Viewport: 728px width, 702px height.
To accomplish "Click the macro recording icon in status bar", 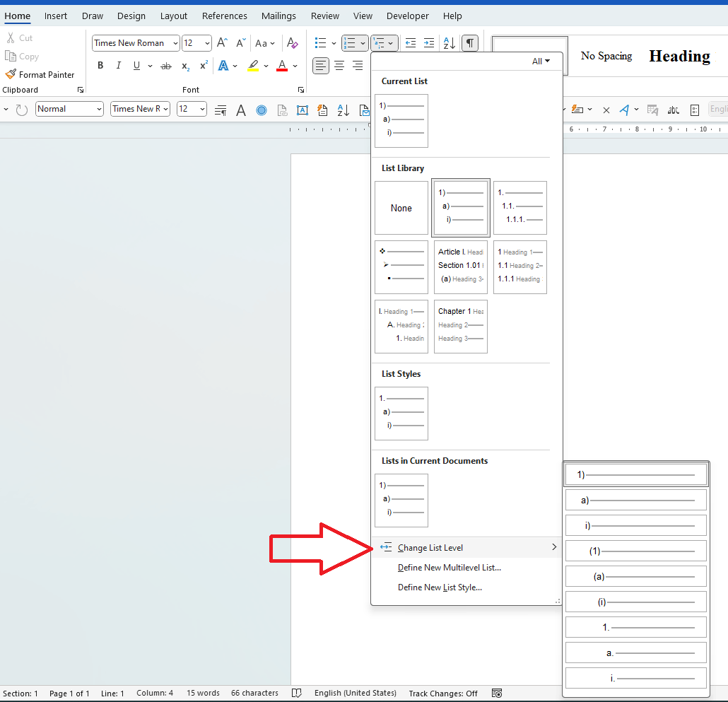I will coord(497,694).
